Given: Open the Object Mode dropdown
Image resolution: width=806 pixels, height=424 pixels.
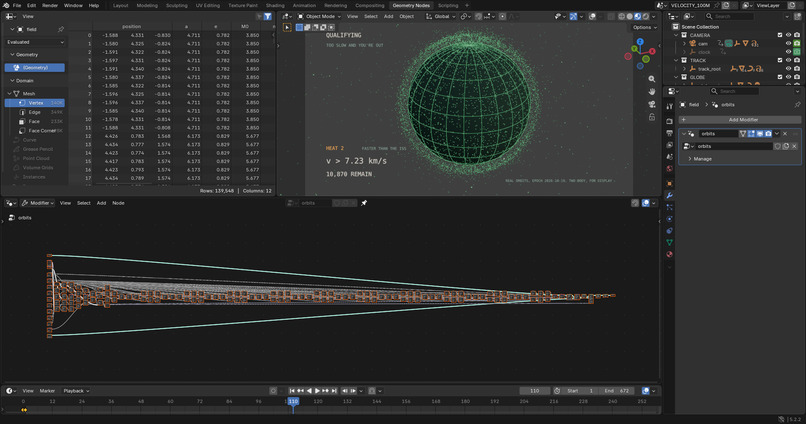Looking at the screenshot, I should pyautogui.click(x=319, y=16).
